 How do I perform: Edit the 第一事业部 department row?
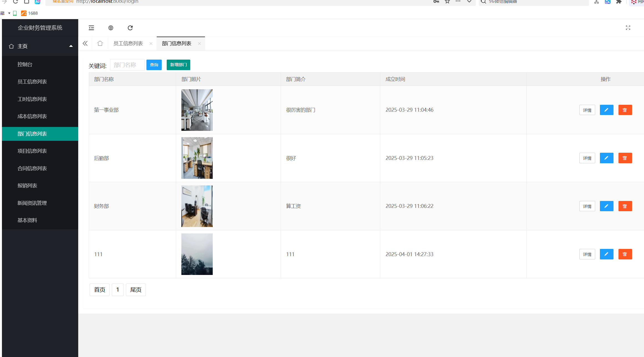tap(606, 110)
